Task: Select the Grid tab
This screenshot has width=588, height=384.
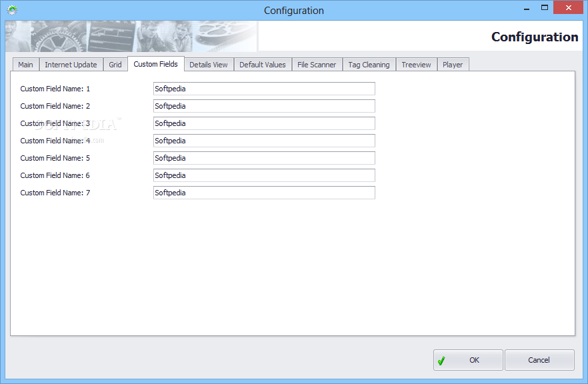Action: [x=115, y=65]
